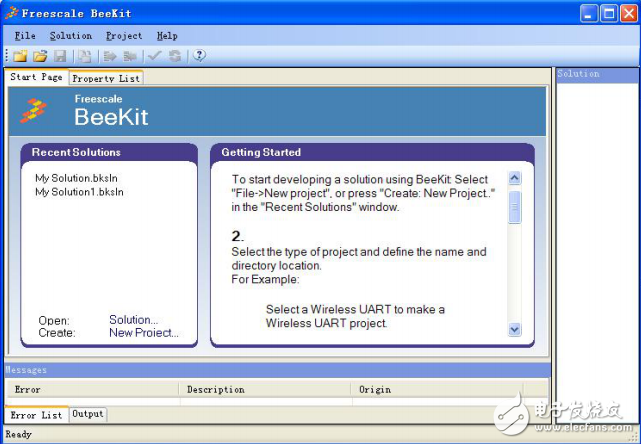Screen dimensions: 641x444
Task: Open the Solution menu
Action: 70,36
